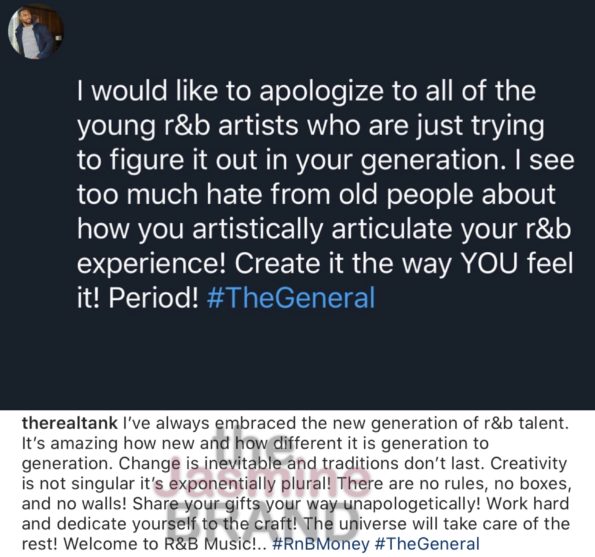Follow the #RnBMoney hashtag link

321,544
